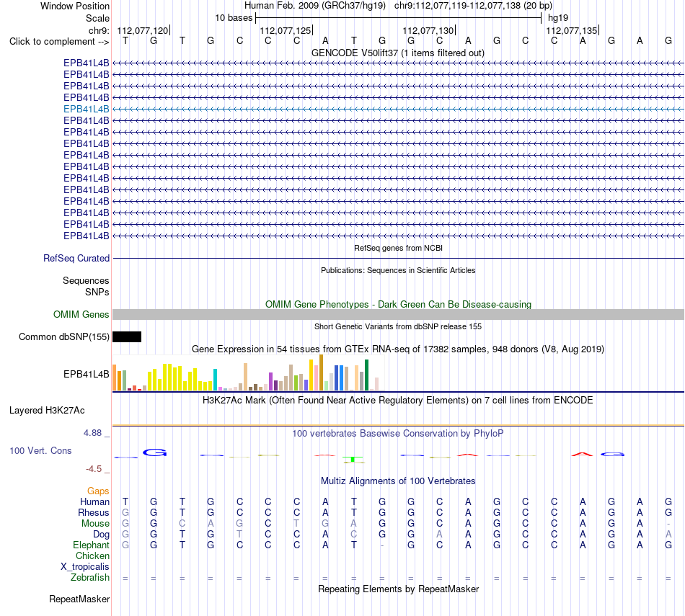Click the gray OMIM Genes bar

[x=398, y=314]
